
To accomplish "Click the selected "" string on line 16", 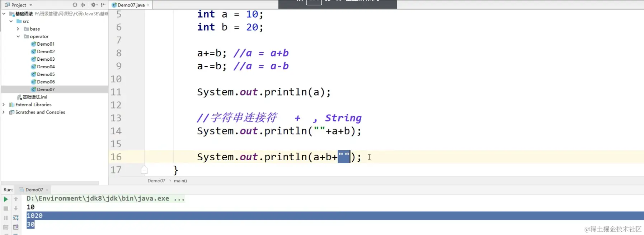I will [344, 157].
